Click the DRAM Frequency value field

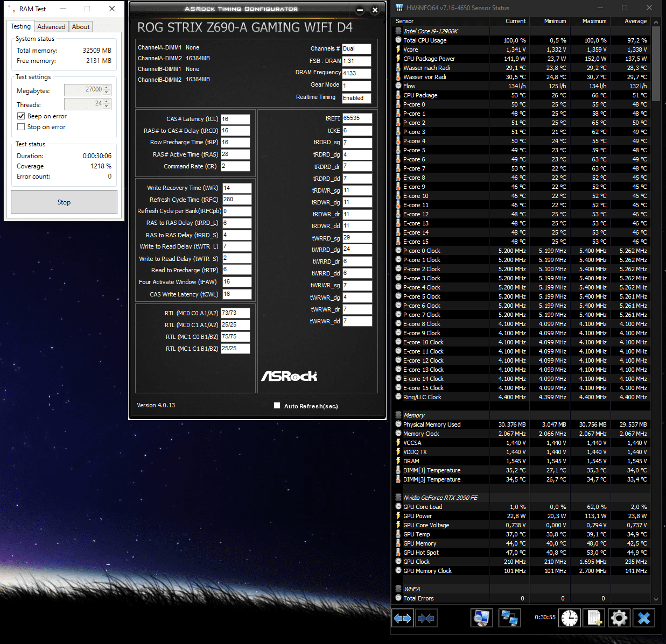click(x=356, y=74)
